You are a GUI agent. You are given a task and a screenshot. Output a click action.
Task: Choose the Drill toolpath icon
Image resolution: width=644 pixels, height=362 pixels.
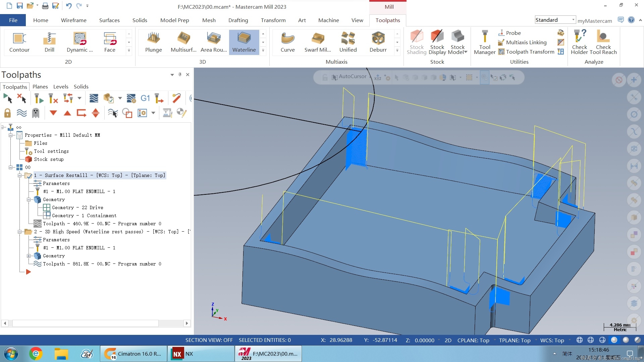tap(49, 42)
